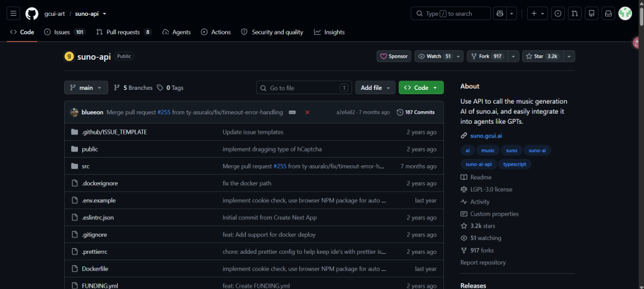Screen dimensions: 644x289
Task: Open pull requests shortcut icon in header
Action: click(x=575, y=14)
